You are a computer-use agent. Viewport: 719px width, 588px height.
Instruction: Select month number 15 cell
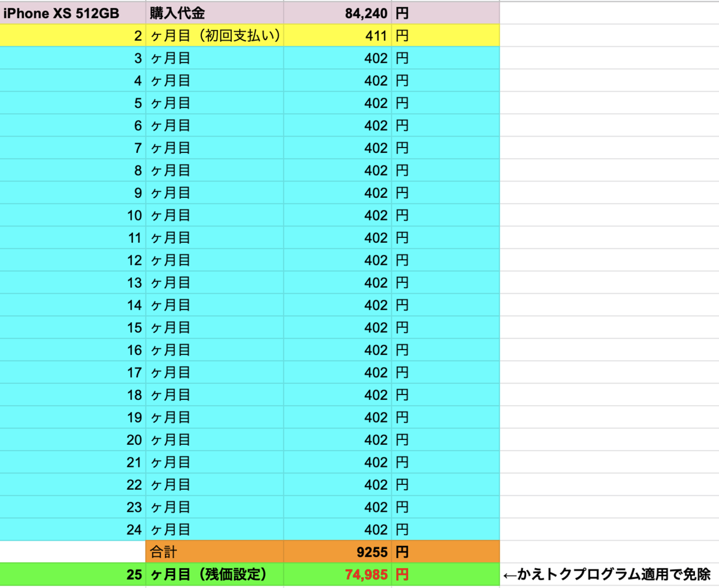(72, 328)
